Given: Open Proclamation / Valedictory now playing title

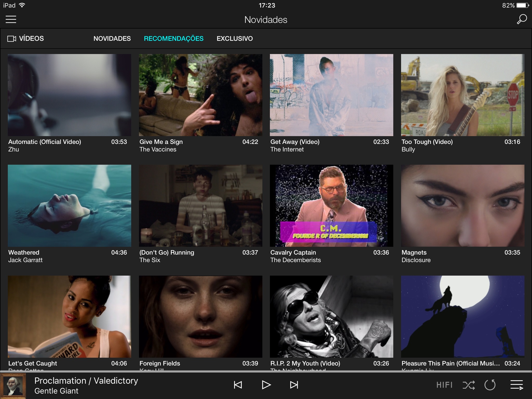Looking at the screenshot, I should 86,381.
